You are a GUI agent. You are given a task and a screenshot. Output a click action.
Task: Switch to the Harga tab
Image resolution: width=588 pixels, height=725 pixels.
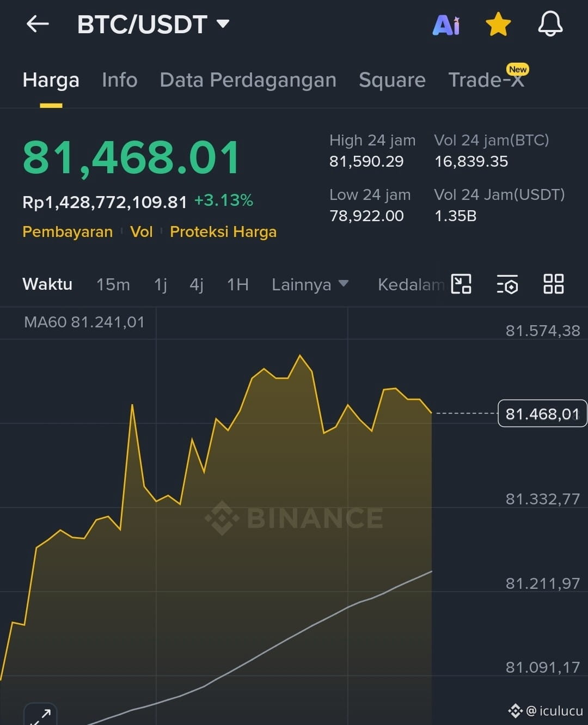pos(51,80)
